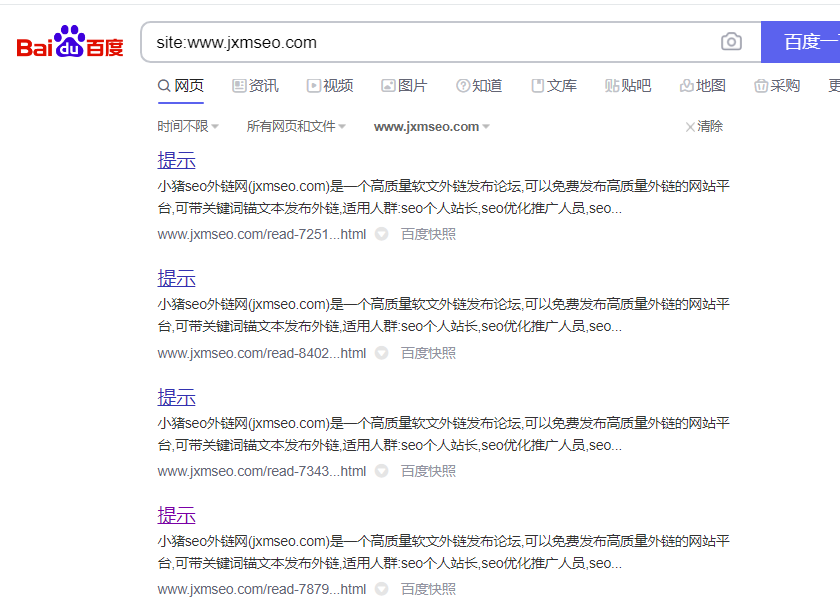Click snippet text of read-7879 result
Image resolution: width=840 pixels, height=599 pixels.
[x=444, y=552]
